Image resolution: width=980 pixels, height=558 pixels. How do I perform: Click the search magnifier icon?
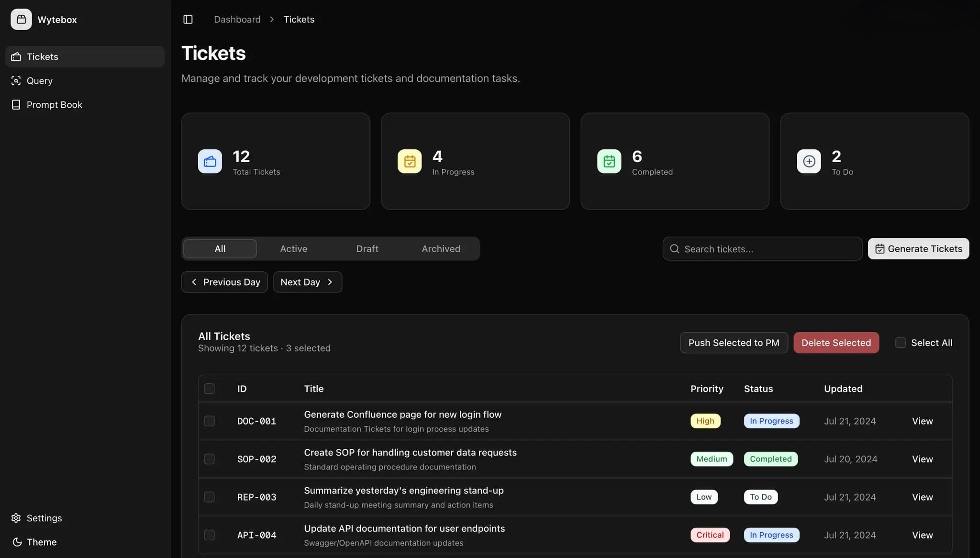coord(675,249)
